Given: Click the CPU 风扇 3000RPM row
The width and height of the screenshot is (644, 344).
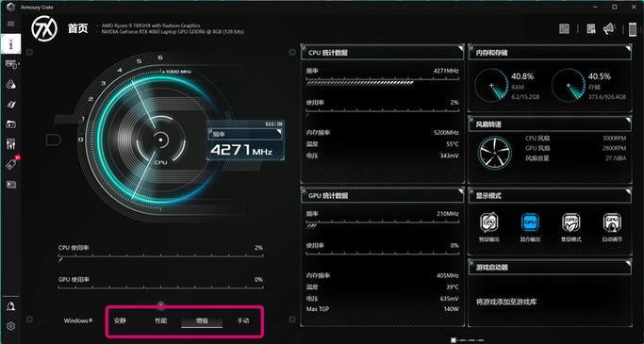Looking at the screenshot, I should (576, 139).
